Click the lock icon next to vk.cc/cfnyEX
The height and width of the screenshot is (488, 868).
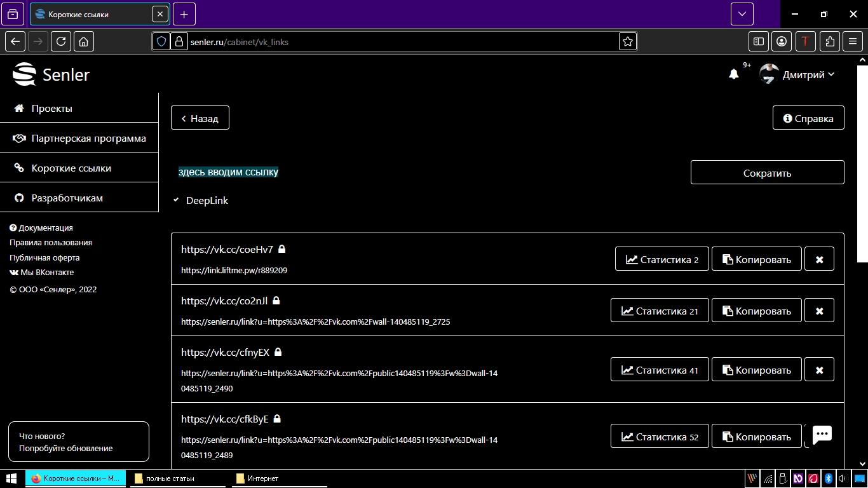(x=278, y=352)
